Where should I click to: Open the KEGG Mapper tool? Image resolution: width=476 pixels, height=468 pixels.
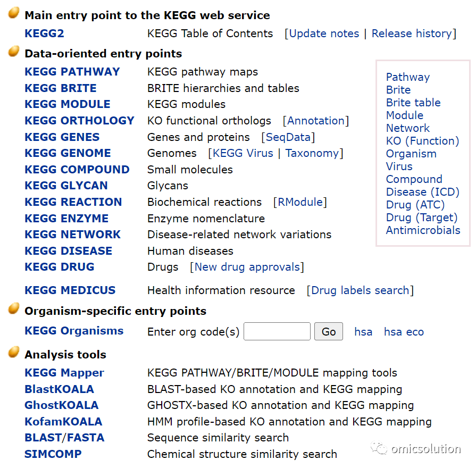[64, 373]
